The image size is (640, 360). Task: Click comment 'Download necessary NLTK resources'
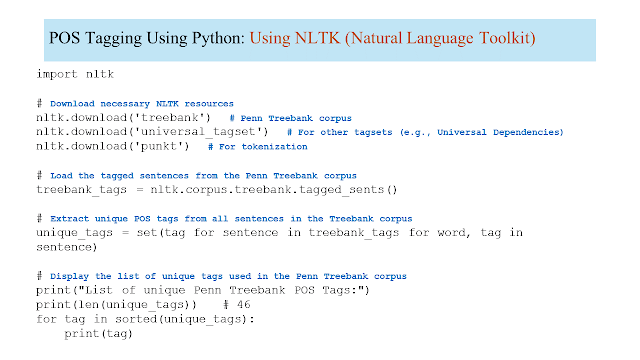(142, 104)
